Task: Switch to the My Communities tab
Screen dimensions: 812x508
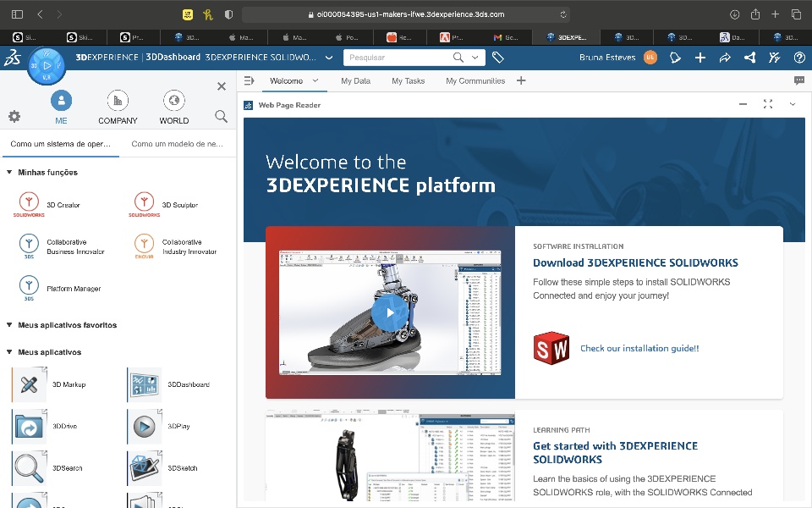Action: point(475,81)
